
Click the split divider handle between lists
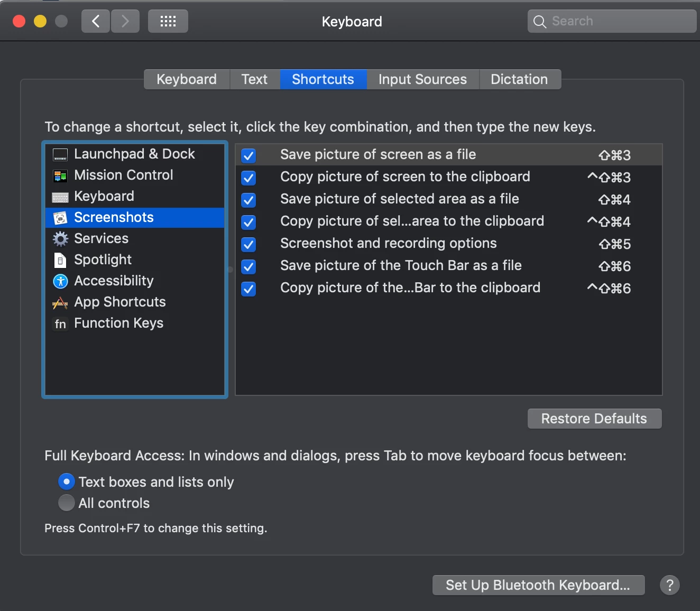230,270
